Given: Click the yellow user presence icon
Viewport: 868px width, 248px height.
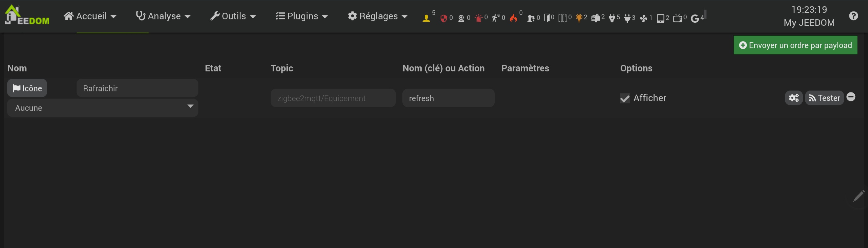Looking at the screenshot, I should coord(426,18).
